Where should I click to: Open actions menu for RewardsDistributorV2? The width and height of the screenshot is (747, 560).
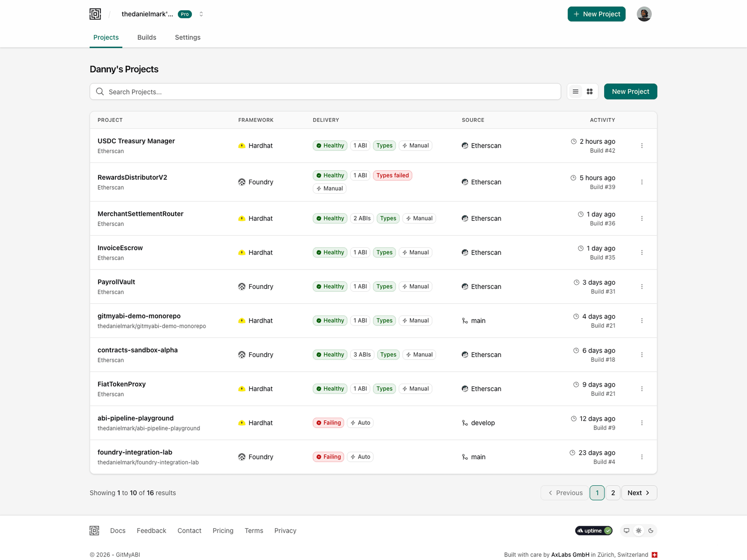(642, 182)
